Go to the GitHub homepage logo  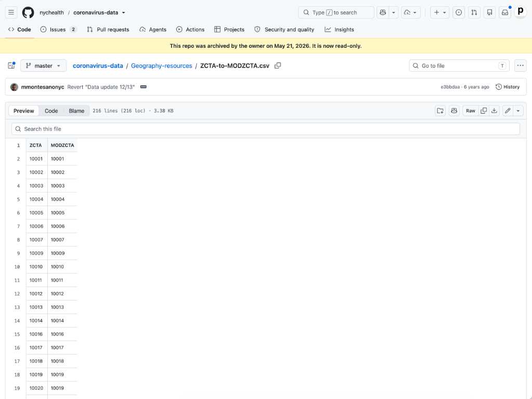click(x=28, y=12)
